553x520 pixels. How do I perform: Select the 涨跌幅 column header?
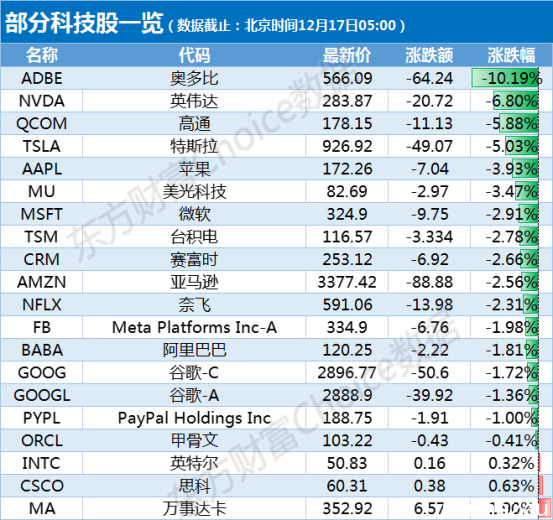(x=511, y=55)
